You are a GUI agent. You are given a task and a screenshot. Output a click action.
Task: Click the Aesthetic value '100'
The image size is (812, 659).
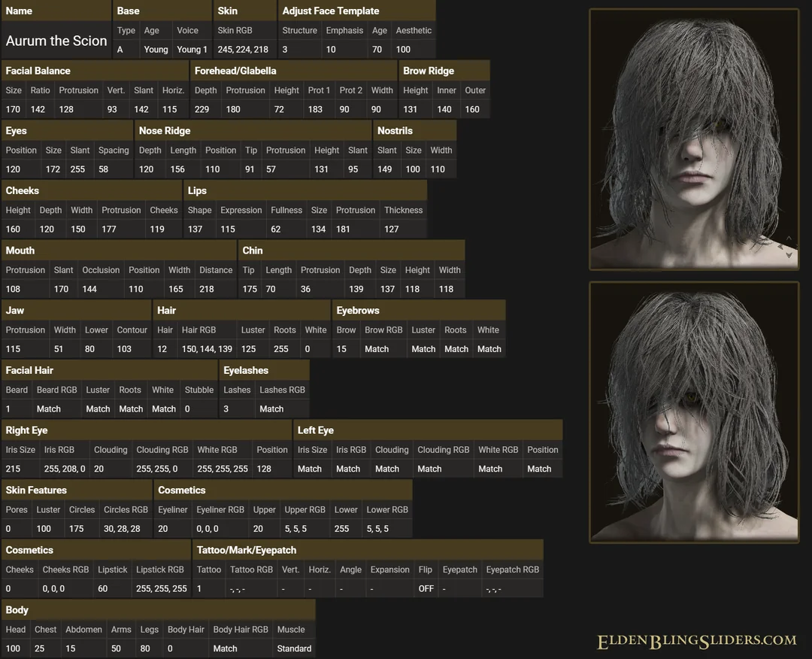(x=403, y=50)
